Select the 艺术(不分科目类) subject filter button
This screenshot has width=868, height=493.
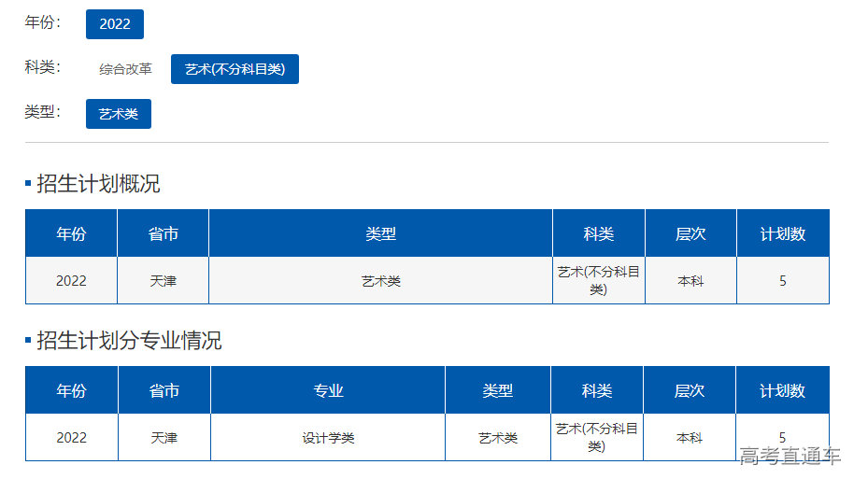pyautogui.click(x=235, y=69)
